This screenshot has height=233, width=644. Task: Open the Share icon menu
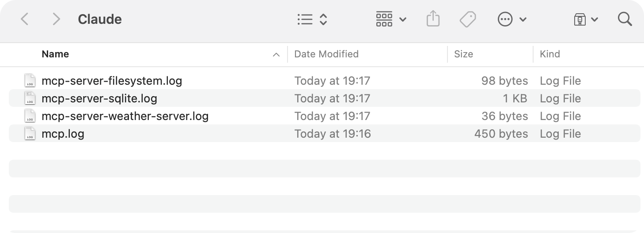[433, 19]
